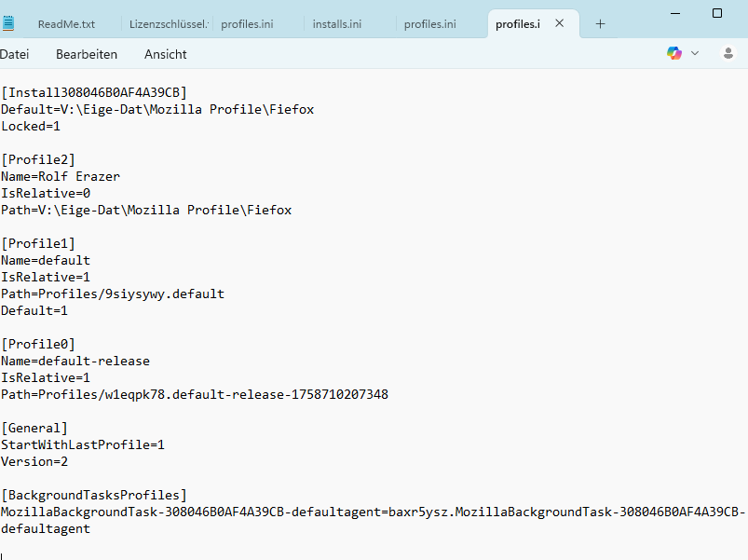Open the Bearbeiten menu
The width and height of the screenshot is (748, 560).
(87, 54)
